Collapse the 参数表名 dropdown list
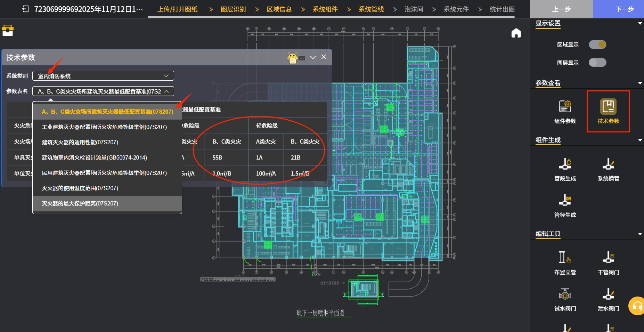 [x=166, y=91]
